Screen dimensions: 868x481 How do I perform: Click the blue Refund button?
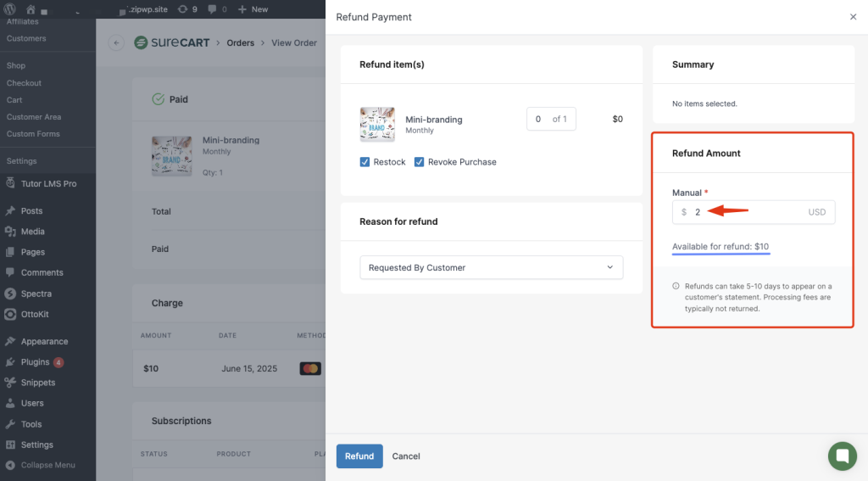pos(359,456)
